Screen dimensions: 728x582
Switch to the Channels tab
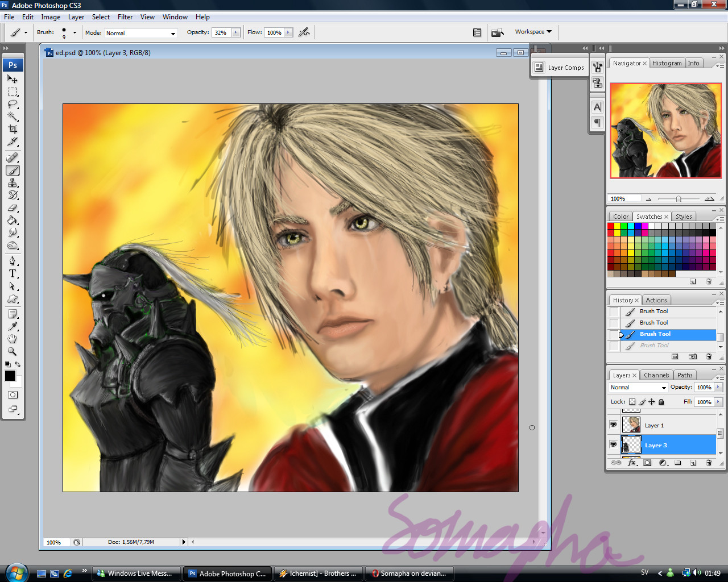656,375
